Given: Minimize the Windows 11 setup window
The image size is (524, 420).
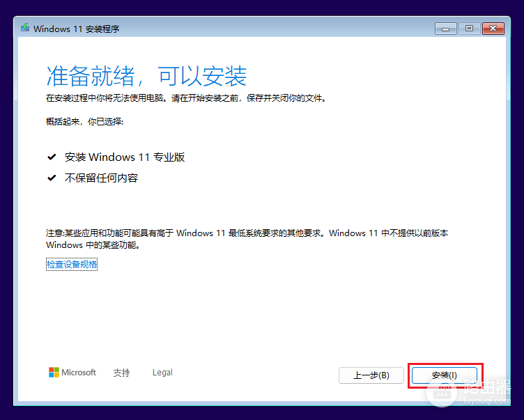Looking at the screenshot, I should tap(445, 29).
